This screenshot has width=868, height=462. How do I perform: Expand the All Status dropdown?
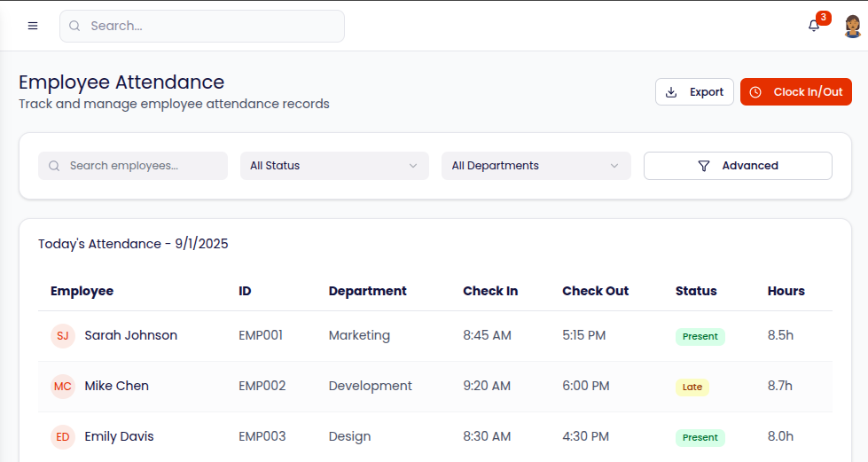coord(334,166)
